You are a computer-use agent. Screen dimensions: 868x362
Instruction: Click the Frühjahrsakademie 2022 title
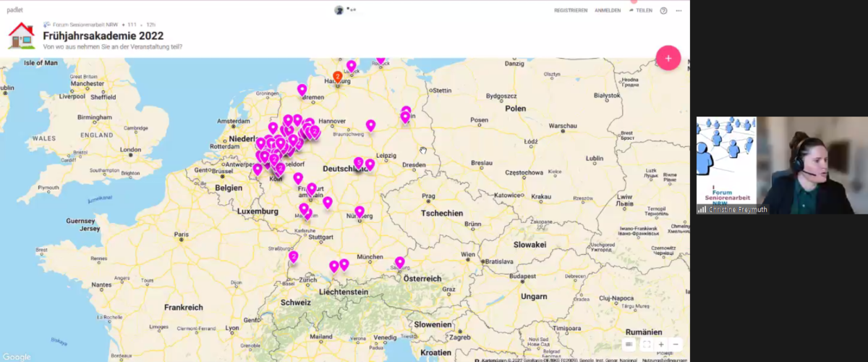(103, 35)
